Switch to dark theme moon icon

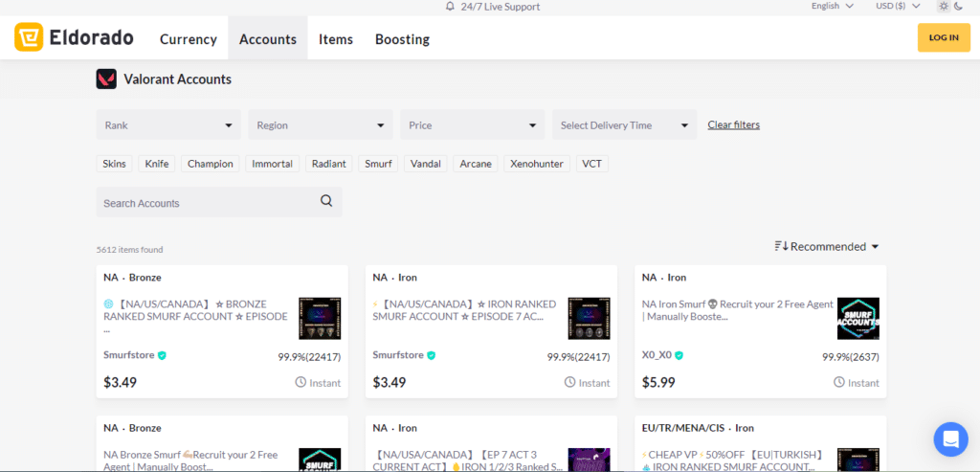(x=959, y=7)
